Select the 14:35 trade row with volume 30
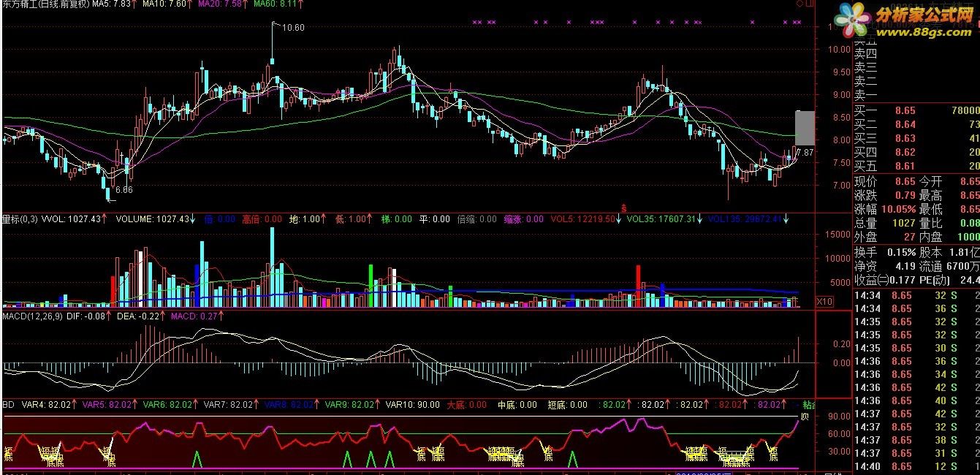980x475 pixels. (x=916, y=348)
